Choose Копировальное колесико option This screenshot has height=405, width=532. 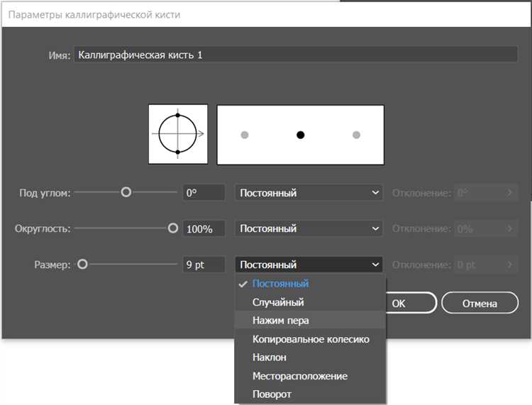(311, 339)
